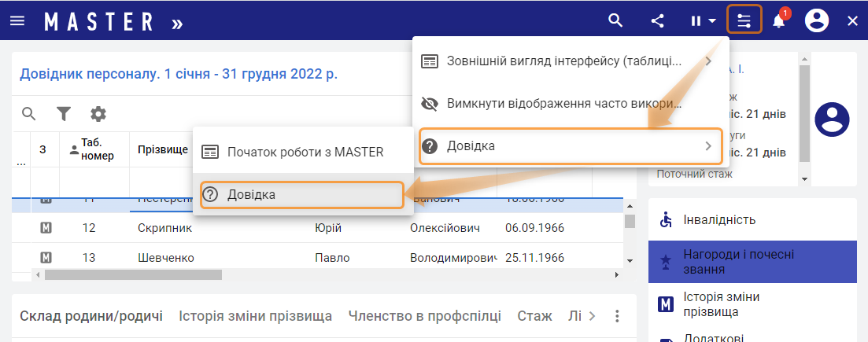The height and width of the screenshot is (342, 868).
Task: Expand the Довідка submenu item
Action: click(x=569, y=146)
